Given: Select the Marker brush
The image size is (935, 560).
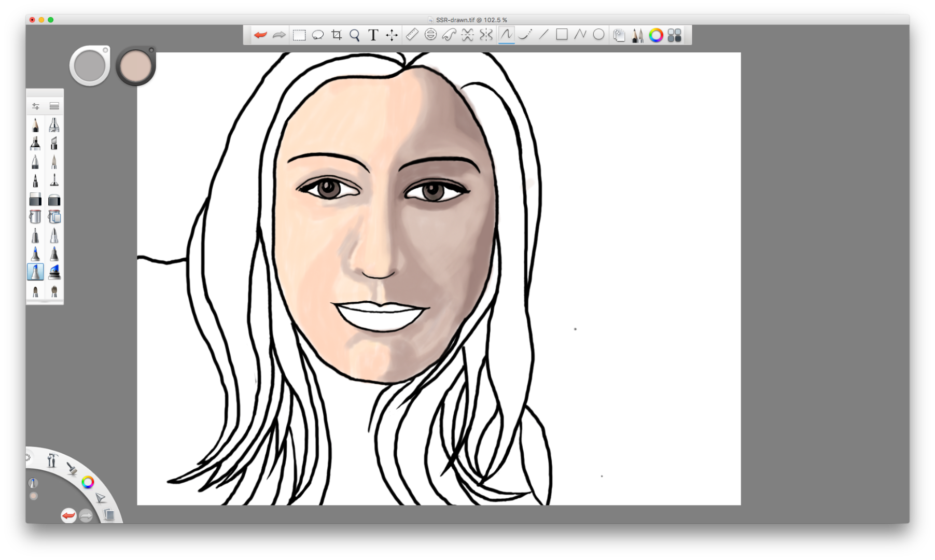Looking at the screenshot, I should 35,143.
